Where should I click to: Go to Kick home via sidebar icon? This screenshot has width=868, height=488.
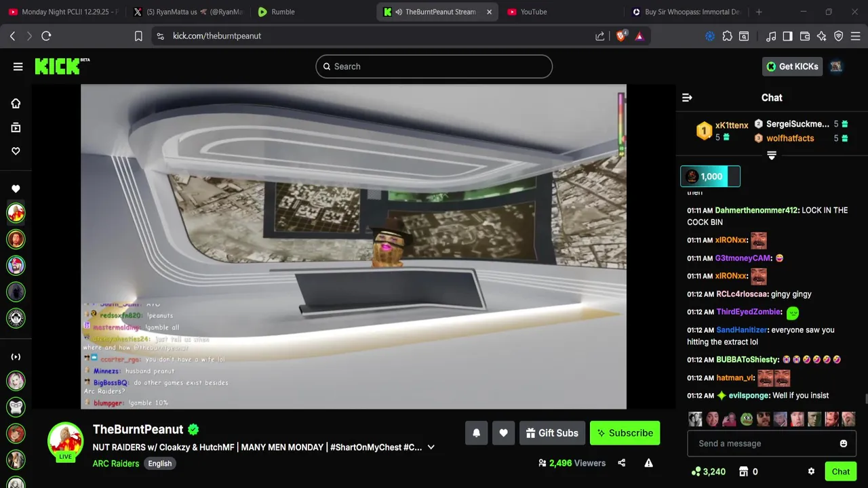tap(16, 104)
